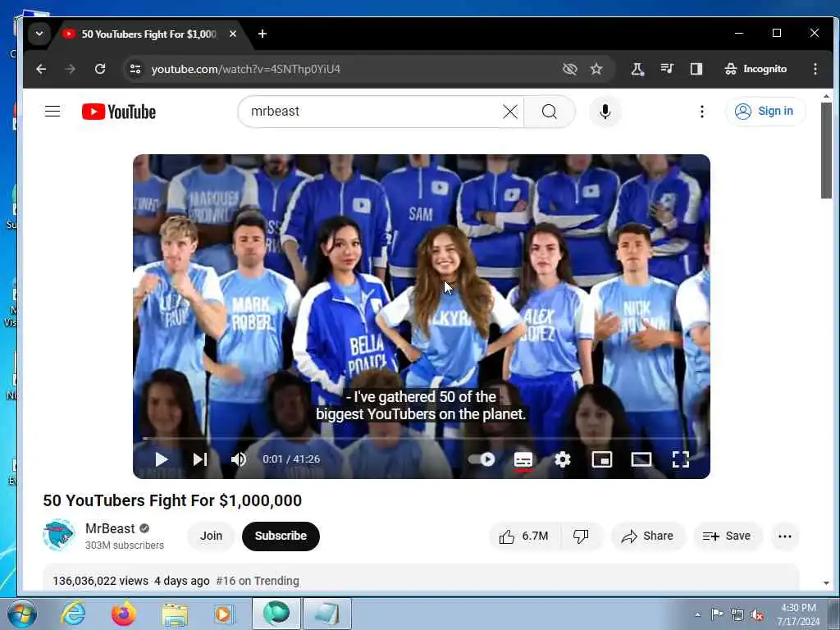Launch Firefox from the taskbar
The image size is (840, 630).
click(124, 614)
